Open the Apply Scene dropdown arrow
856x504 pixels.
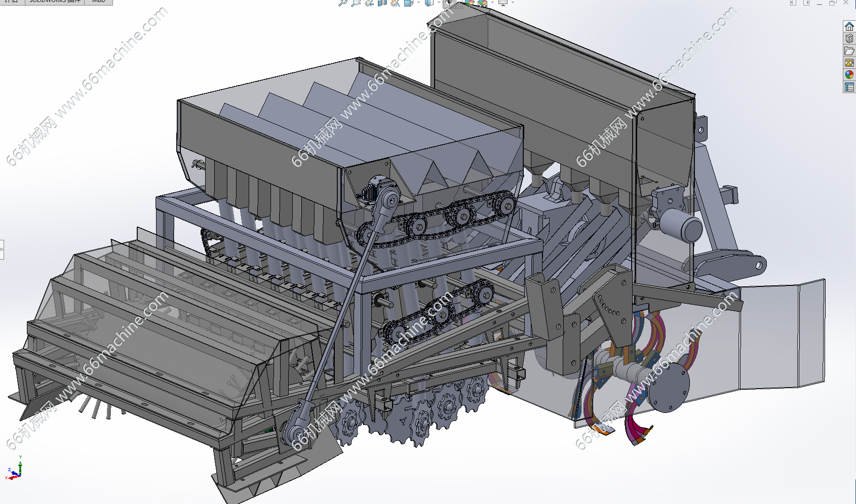(x=492, y=2)
